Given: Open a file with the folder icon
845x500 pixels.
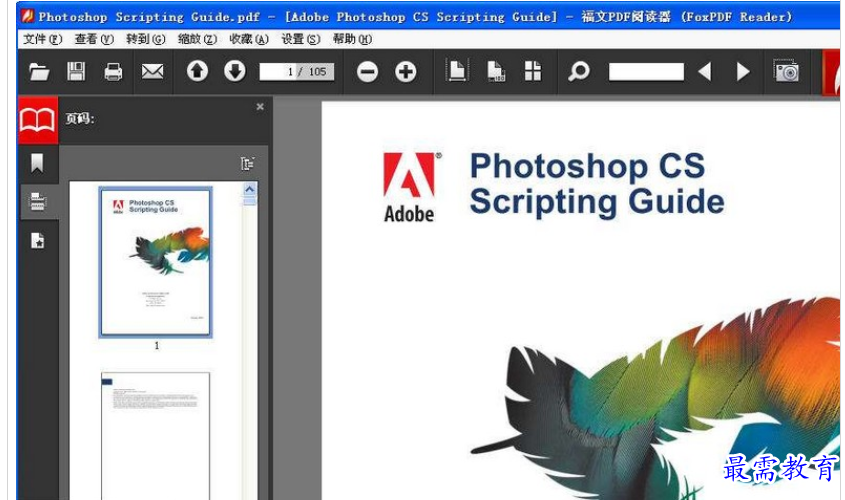Looking at the screenshot, I should coord(39,71).
